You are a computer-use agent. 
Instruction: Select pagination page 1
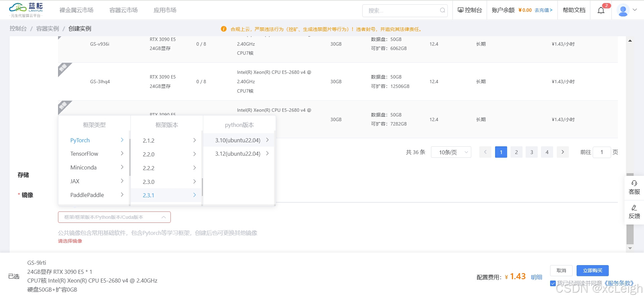501,152
